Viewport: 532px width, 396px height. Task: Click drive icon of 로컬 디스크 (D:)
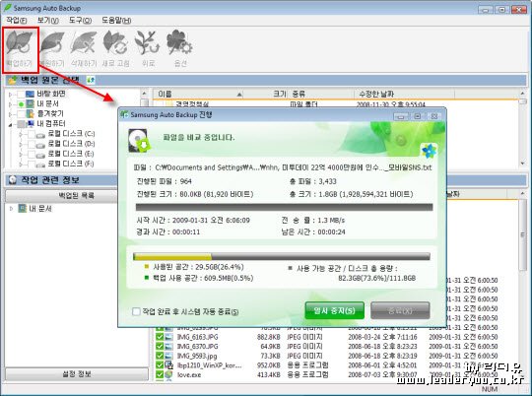40,145
